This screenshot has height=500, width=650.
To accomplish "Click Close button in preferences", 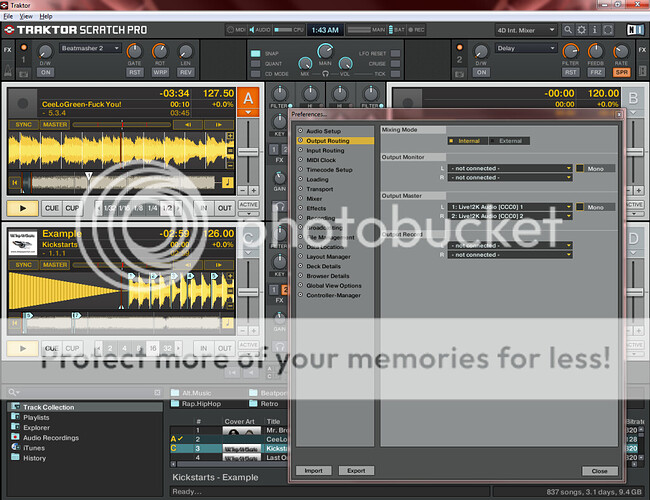I will (x=599, y=471).
